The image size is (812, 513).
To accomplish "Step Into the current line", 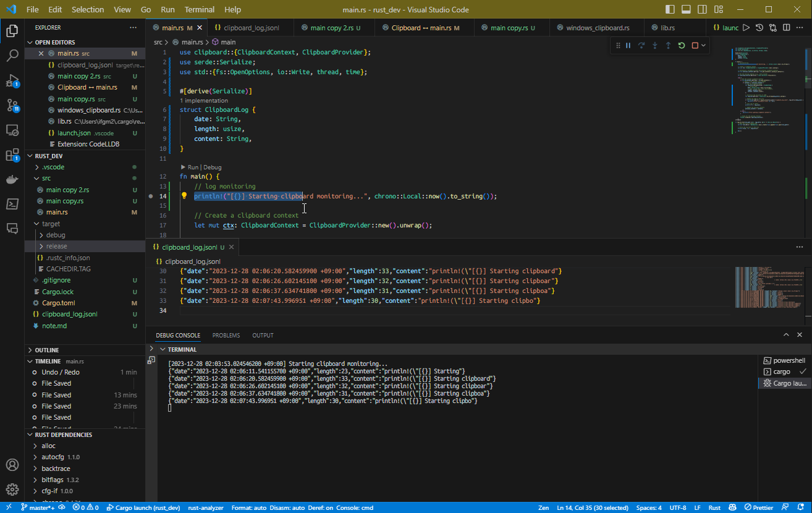I will pos(655,45).
